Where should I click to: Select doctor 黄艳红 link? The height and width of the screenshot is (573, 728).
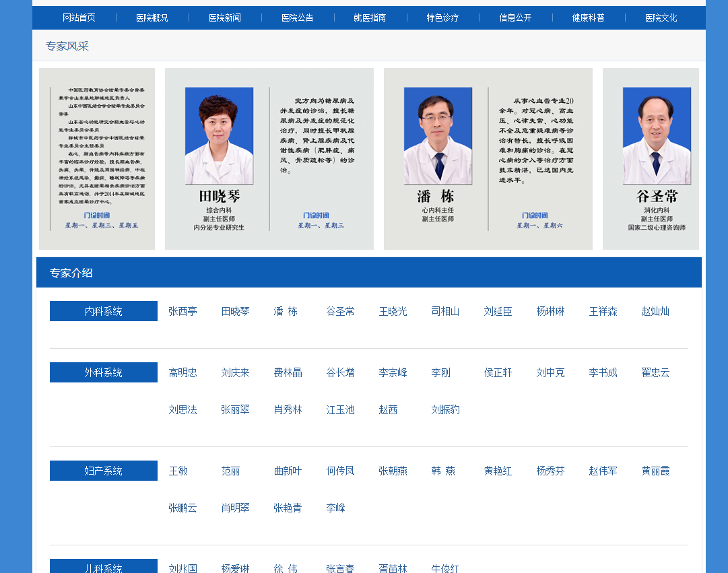click(x=498, y=471)
